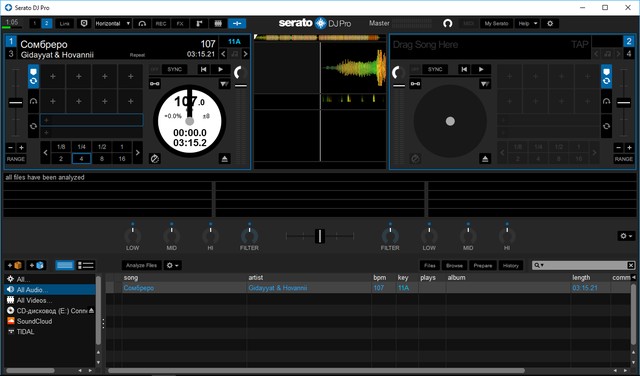Click the crossfader handle
The width and height of the screenshot is (640, 376).
(320, 236)
